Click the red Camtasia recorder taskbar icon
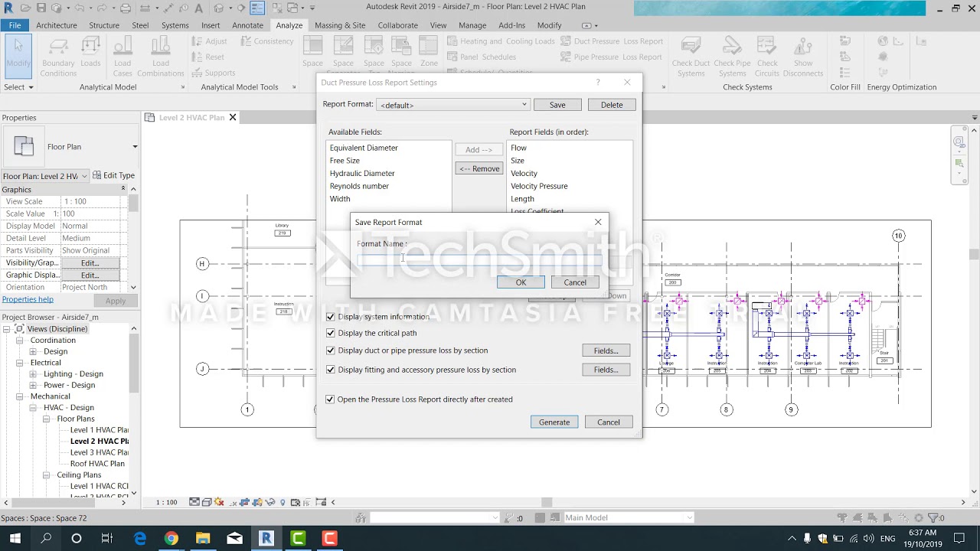Screen dimensions: 980x551 [329, 539]
